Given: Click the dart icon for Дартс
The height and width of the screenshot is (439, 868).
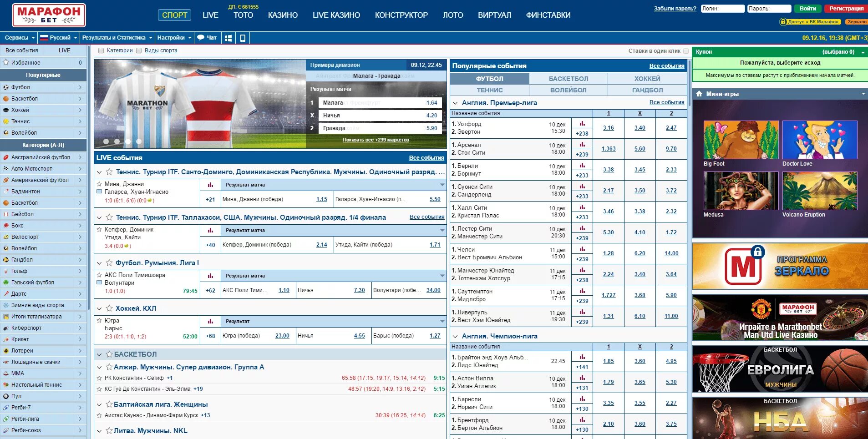Looking at the screenshot, I should pos(6,293).
